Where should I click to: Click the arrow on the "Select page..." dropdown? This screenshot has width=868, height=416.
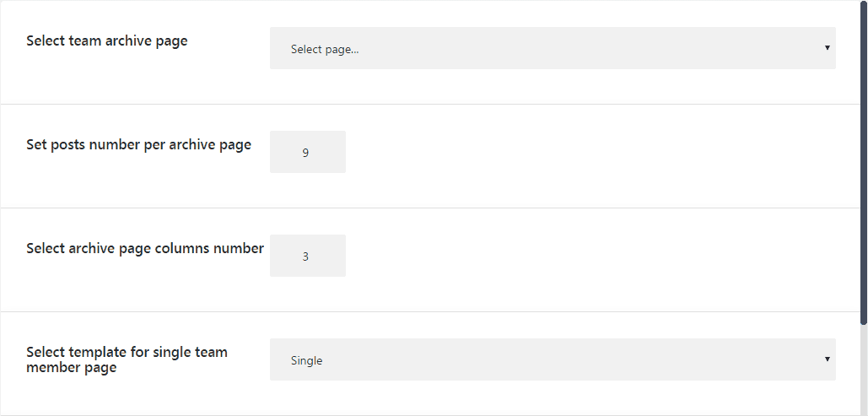[827, 48]
